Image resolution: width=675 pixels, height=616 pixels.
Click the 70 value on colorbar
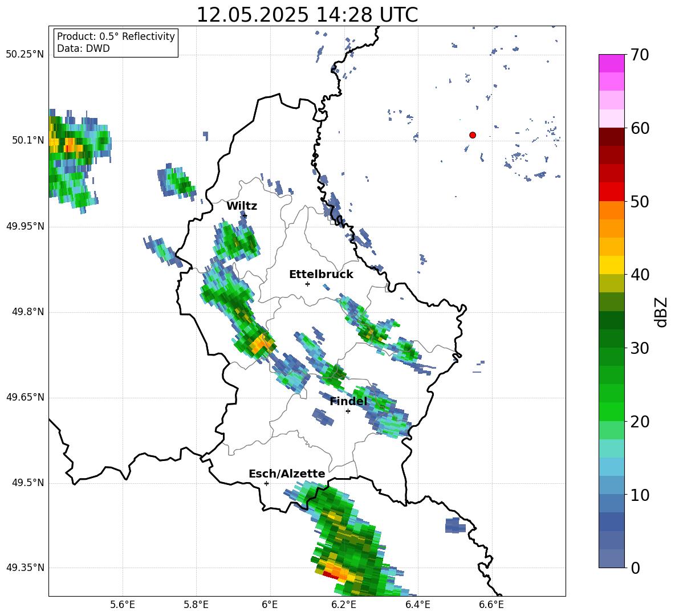(639, 55)
